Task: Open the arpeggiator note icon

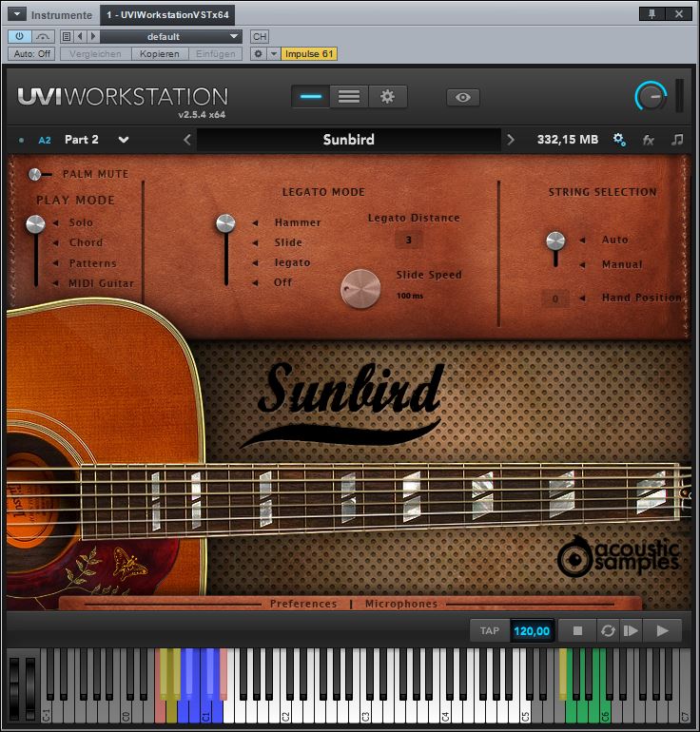Action: pos(676,139)
